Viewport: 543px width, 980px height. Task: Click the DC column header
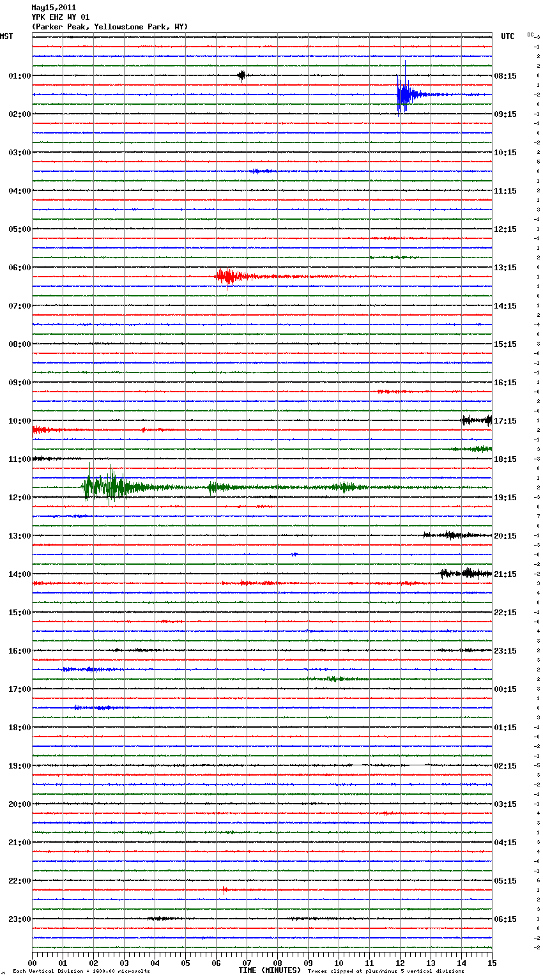[x=530, y=34]
